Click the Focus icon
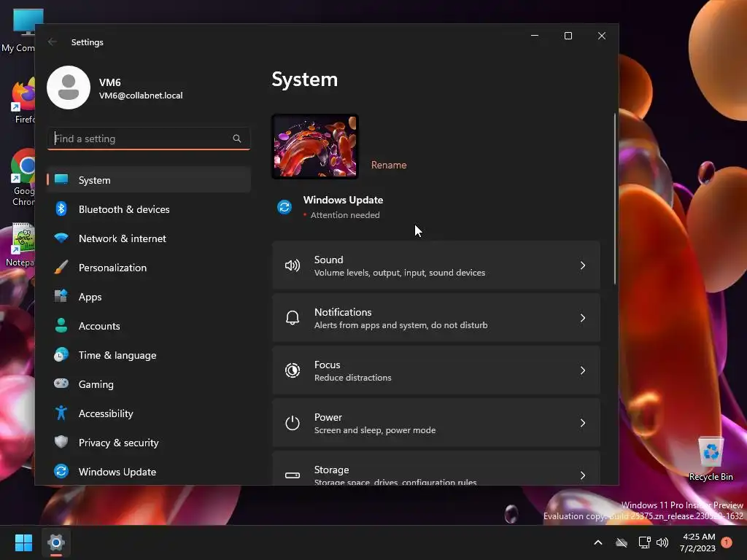This screenshot has width=747, height=560. [x=293, y=370]
